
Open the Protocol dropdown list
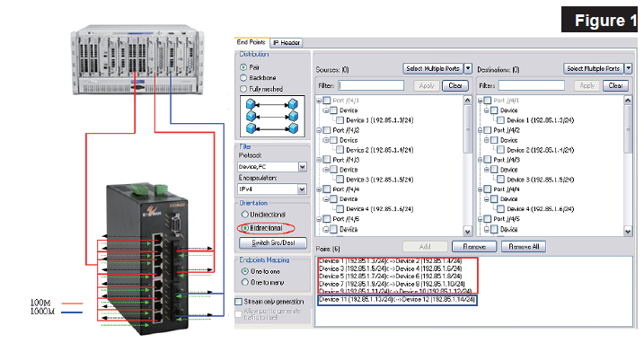(303, 166)
